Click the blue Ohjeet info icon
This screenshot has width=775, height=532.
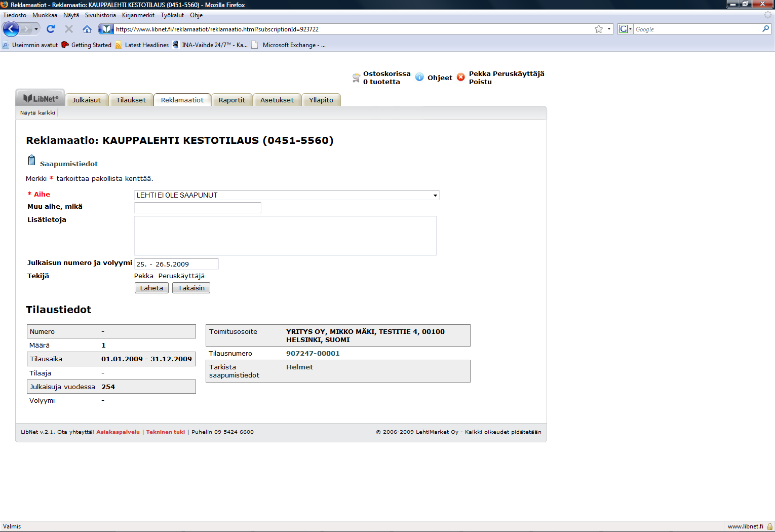tap(419, 77)
